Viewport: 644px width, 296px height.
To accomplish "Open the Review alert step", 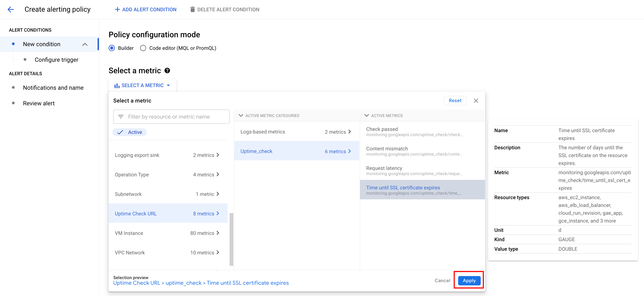I will [x=39, y=103].
